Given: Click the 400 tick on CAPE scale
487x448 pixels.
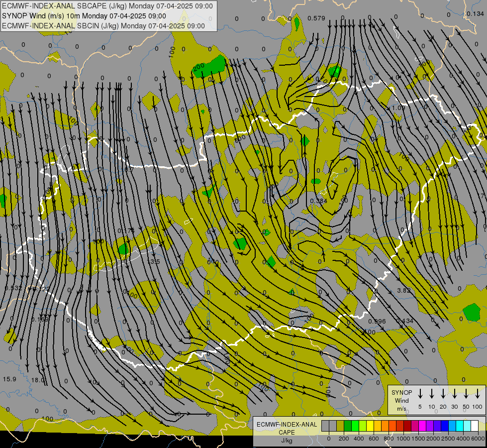Looking at the screenshot, I should pyautogui.click(x=359, y=439).
